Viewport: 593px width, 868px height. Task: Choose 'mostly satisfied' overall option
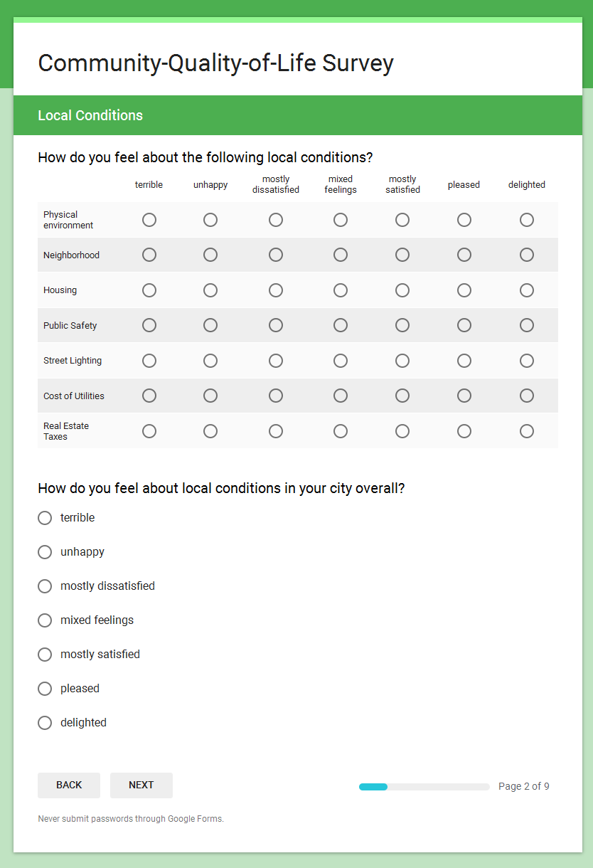[x=44, y=655]
